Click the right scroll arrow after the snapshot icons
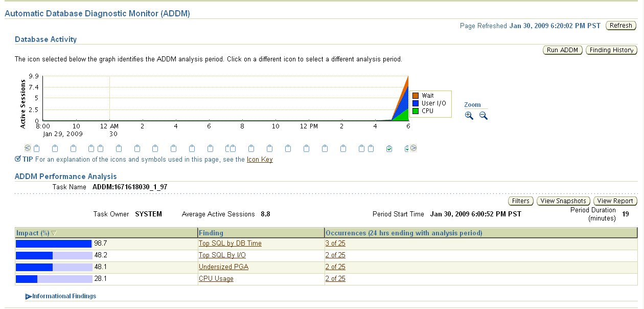 point(412,148)
